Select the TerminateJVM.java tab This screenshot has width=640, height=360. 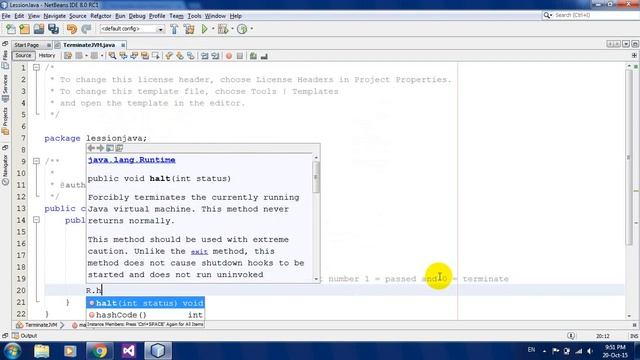[x=89, y=45]
